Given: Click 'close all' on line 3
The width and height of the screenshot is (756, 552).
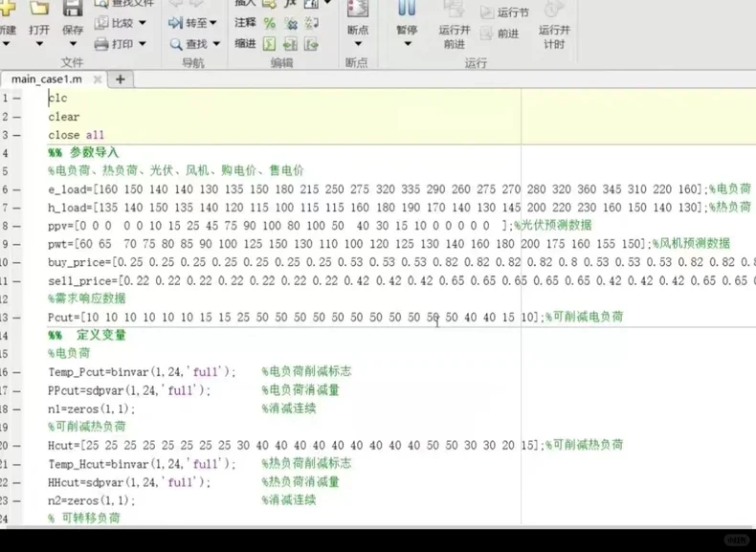Looking at the screenshot, I should click(x=77, y=135).
